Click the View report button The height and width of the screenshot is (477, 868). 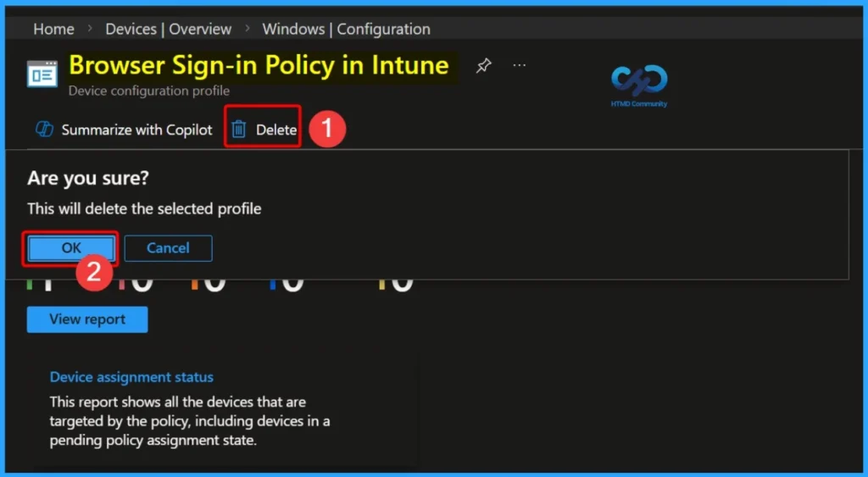[x=87, y=319]
